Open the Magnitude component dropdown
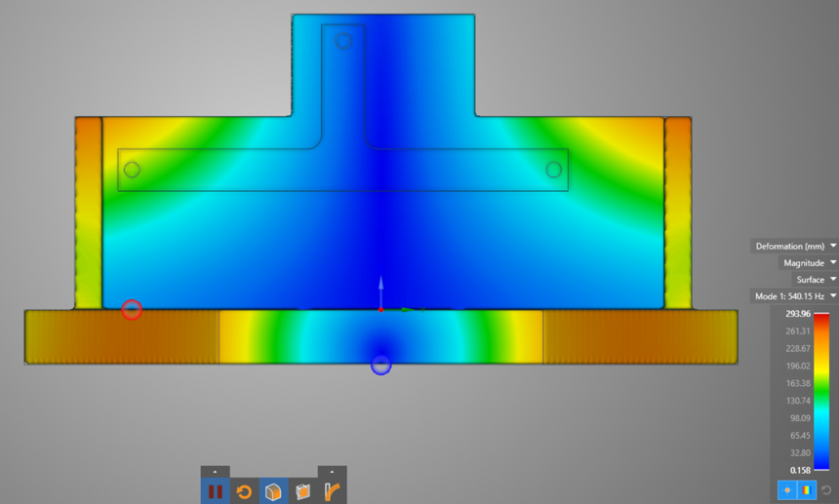Viewport: 839px width, 504px height. point(809,263)
